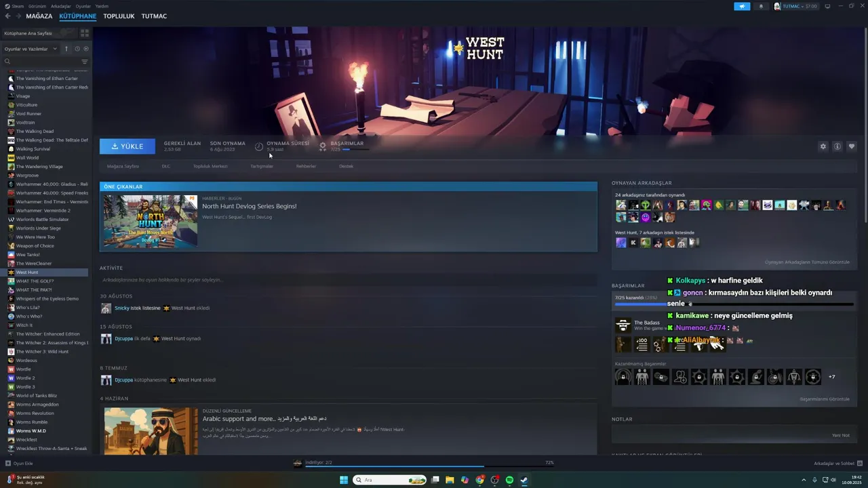Click the library search magnifier icon
The image size is (868, 488).
[x=7, y=62]
